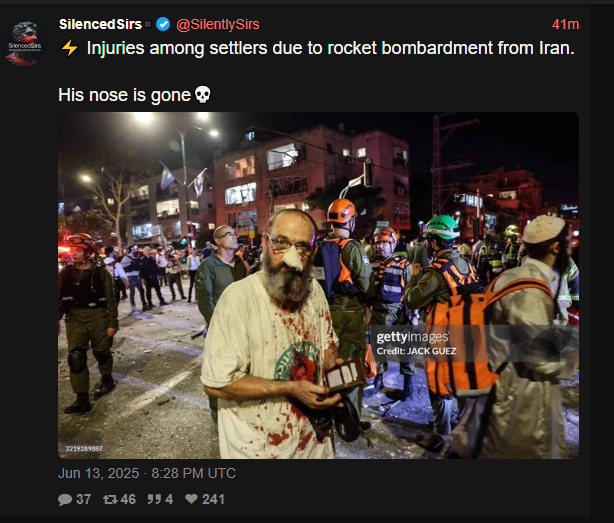Open the SilencedSirs profile avatar
The image size is (614, 523).
tap(24, 43)
